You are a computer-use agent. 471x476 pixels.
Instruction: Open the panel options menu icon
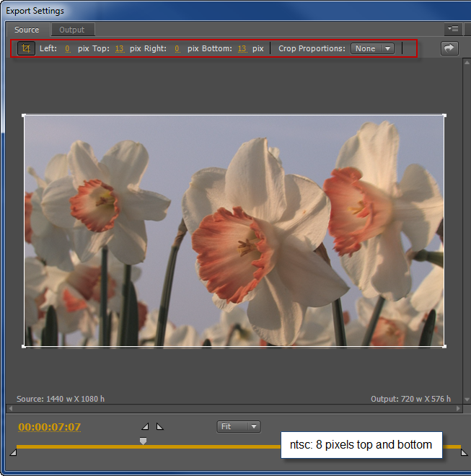pyautogui.click(x=452, y=29)
